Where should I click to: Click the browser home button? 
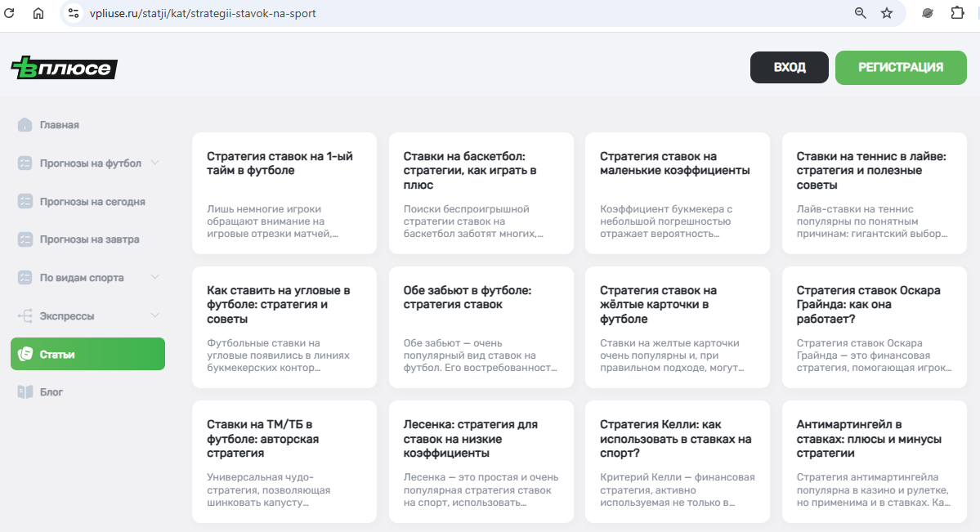tap(38, 13)
